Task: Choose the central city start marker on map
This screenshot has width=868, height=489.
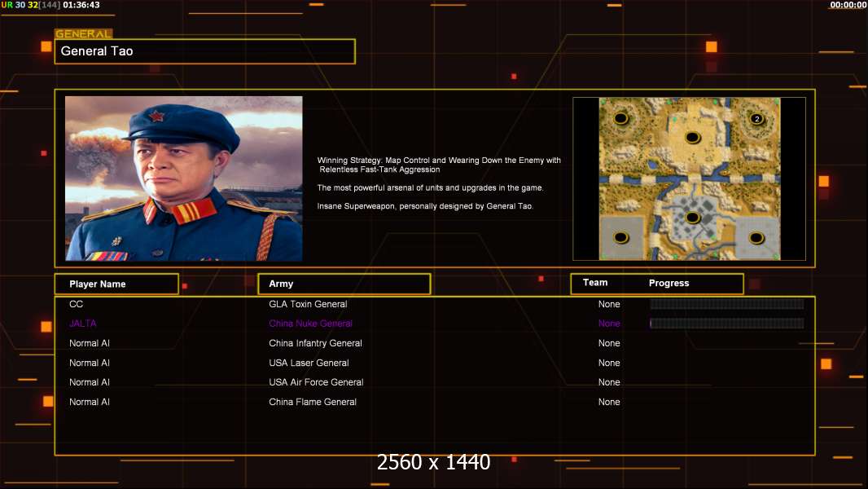Action: tap(692, 218)
